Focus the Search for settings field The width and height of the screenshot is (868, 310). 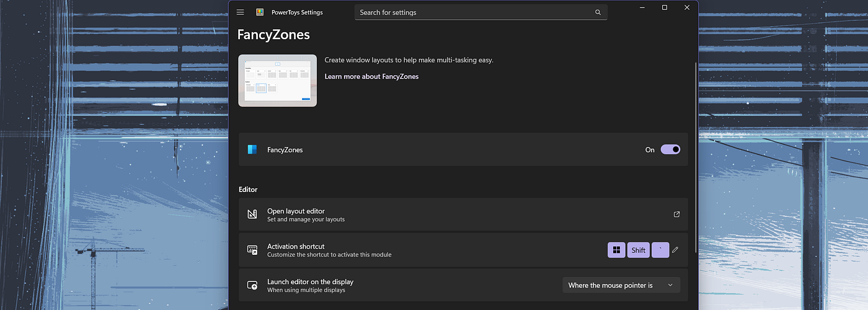(x=481, y=12)
